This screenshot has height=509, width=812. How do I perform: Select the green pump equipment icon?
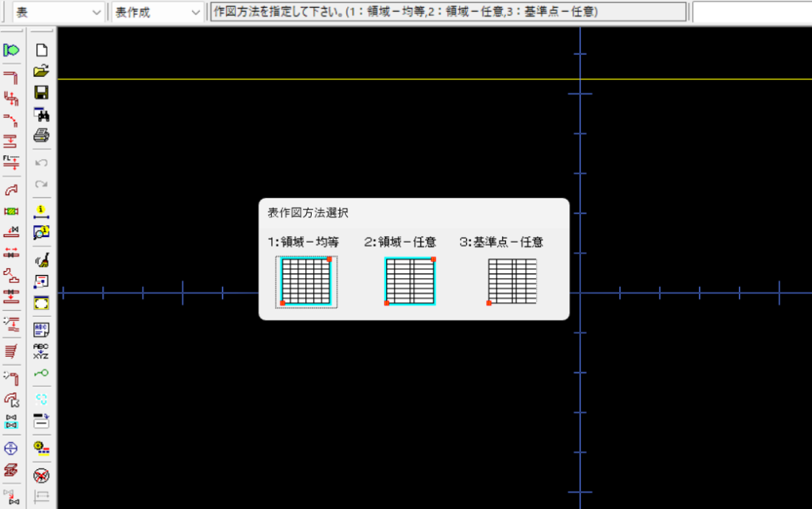click(12, 50)
